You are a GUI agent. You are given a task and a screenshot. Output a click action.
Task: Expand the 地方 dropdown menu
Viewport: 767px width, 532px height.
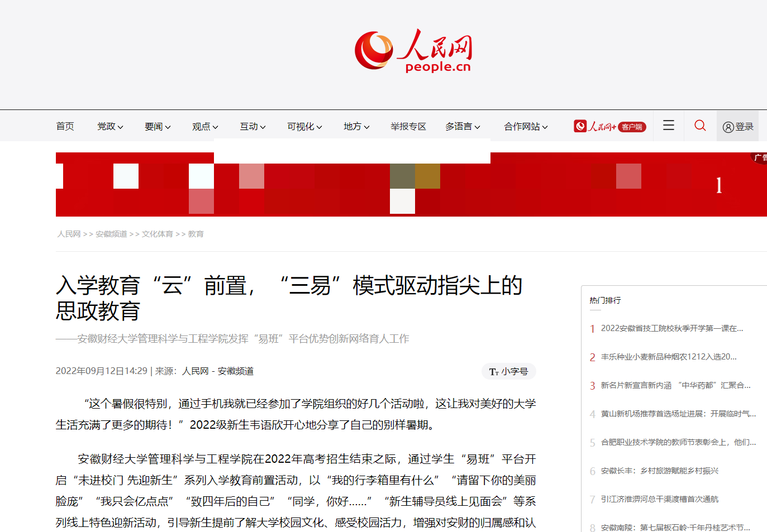pyautogui.click(x=356, y=127)
